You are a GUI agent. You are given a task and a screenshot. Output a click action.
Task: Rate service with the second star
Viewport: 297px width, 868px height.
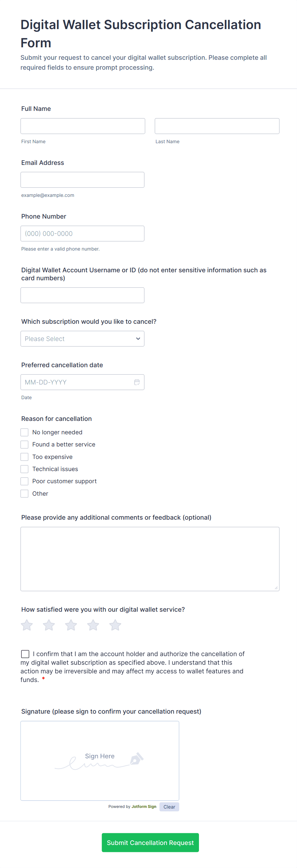coord(49,625)
